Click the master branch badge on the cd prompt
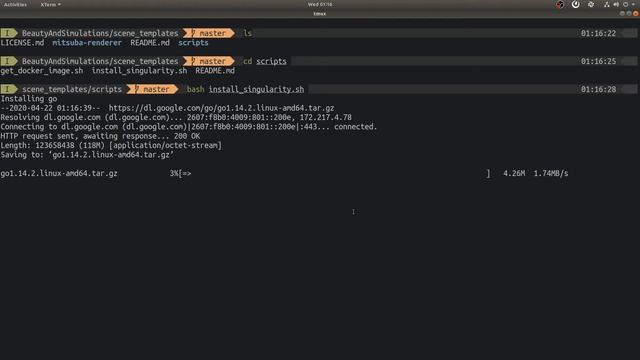The height and width of the screenshot is (360, 640). pos(209,61)
